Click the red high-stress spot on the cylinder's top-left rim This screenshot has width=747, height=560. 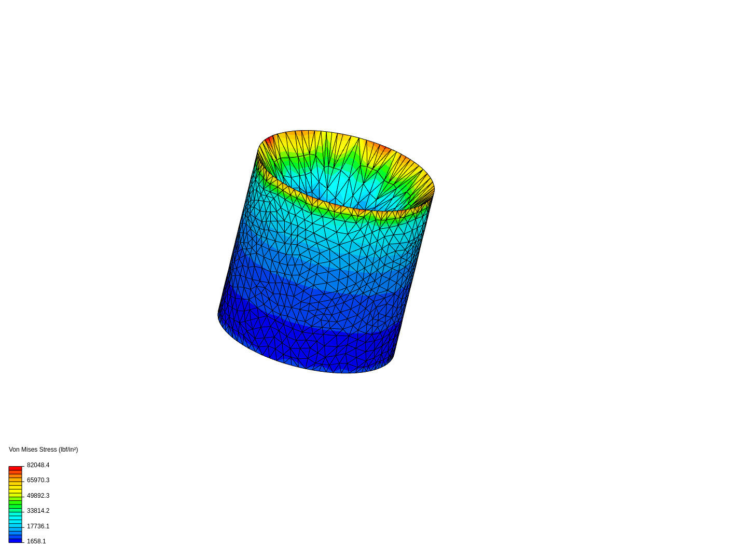(269, 139)
